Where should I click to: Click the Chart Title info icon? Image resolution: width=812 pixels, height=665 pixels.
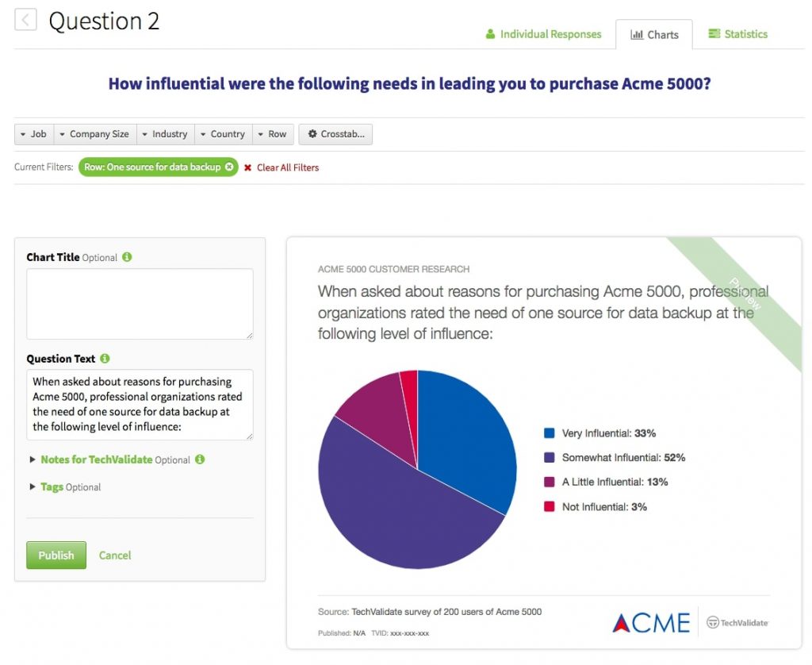click(127, 257)
